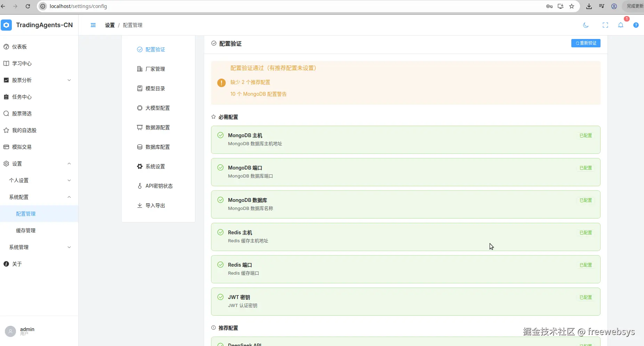This screenshot has height=346, width=644.
Task: Open 模拟交易 in sidebar
Action: (x=39, y=147)
